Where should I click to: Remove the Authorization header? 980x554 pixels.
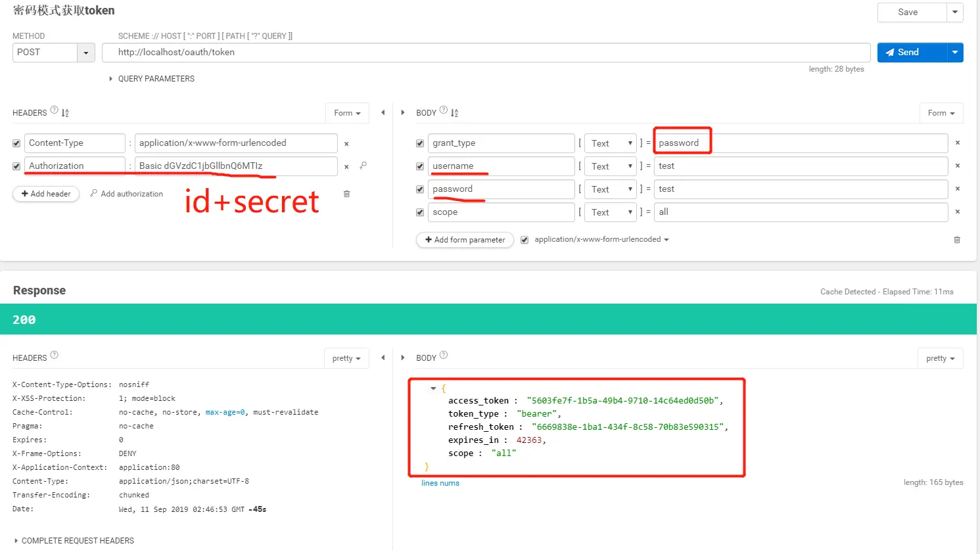coord(346,166)
